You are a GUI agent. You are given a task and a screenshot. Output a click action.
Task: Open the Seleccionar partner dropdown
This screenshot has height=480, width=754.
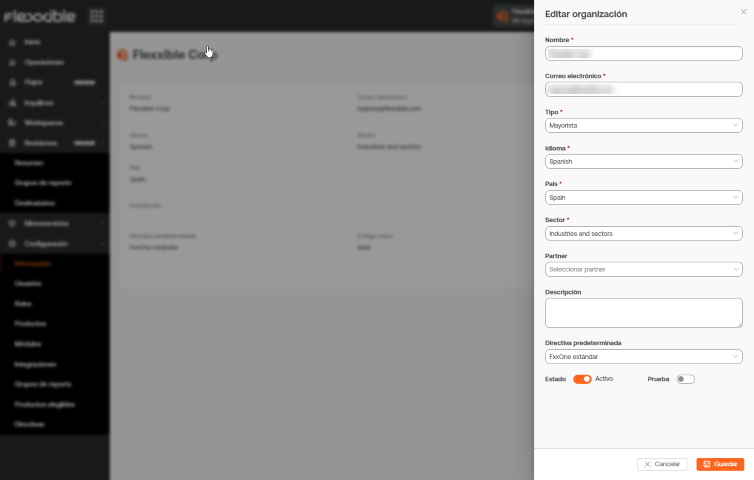pyautogui.click(x=643, y=269)
